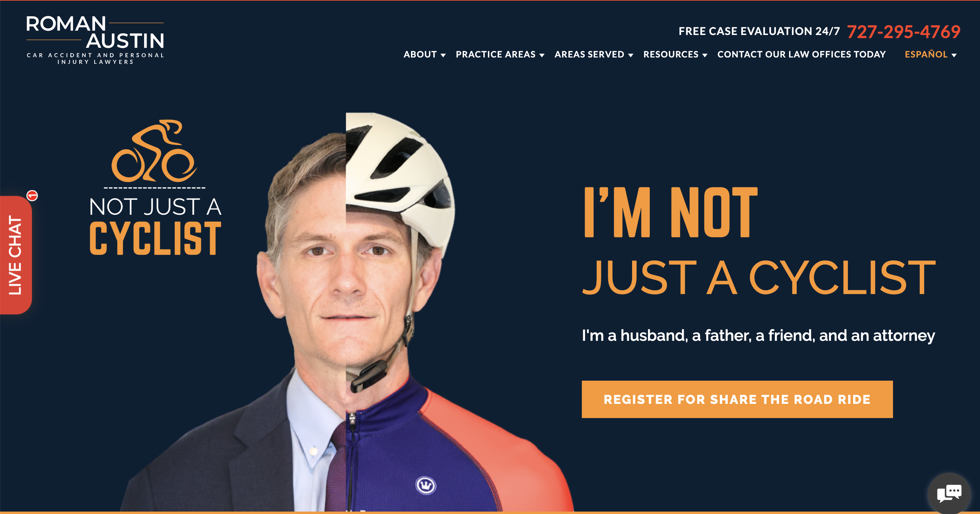Expand the Resources dropdown arrow

705,55
